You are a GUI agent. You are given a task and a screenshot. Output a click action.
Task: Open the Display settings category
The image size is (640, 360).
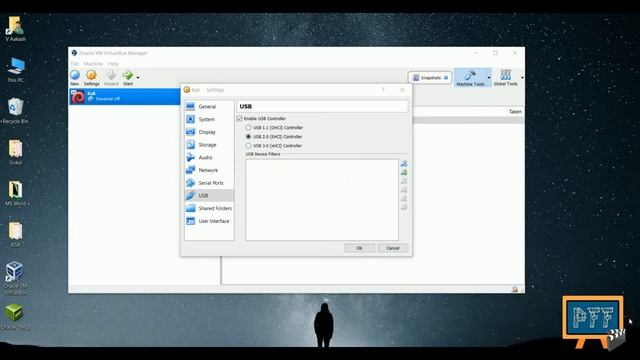[x=209, y=132]
